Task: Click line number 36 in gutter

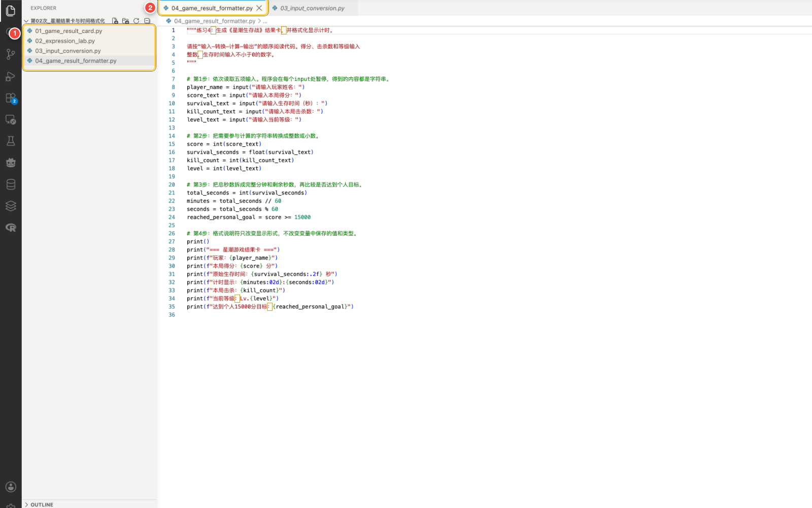Action: click(x=172, y=315)
